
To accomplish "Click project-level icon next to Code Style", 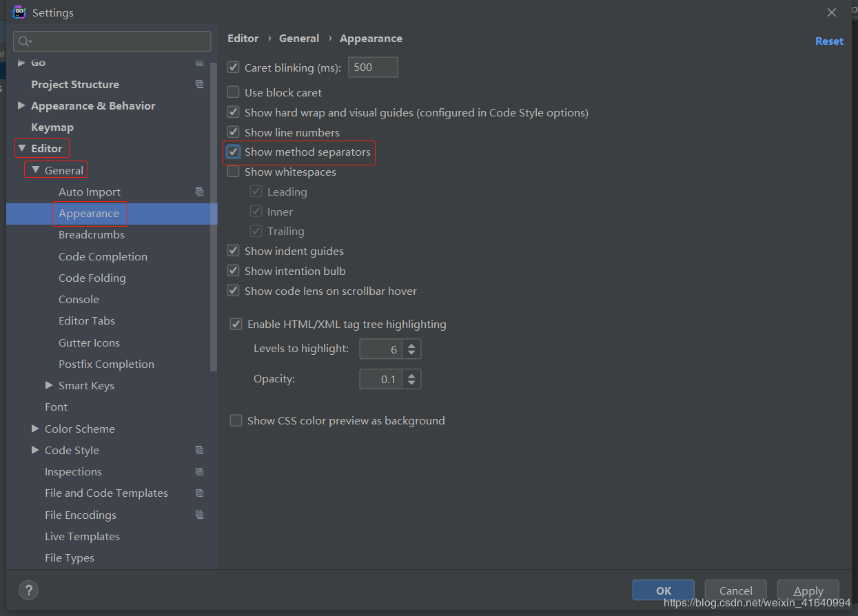I will [199, 450].
